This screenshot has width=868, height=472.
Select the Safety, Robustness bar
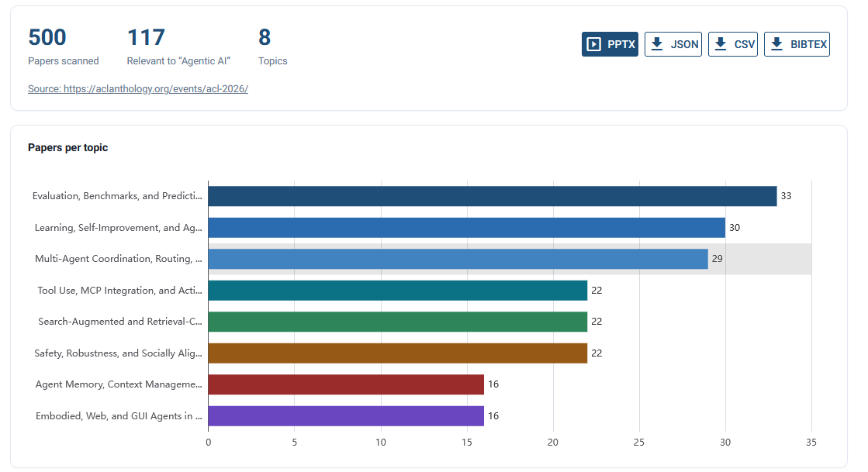[397, 353]
